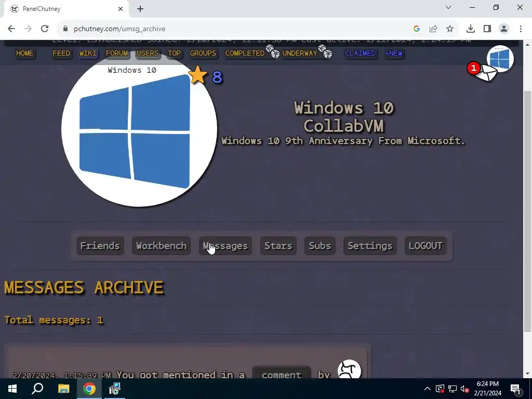Open Windows taskbar search

pyautogui.click(x=37, y=389)
